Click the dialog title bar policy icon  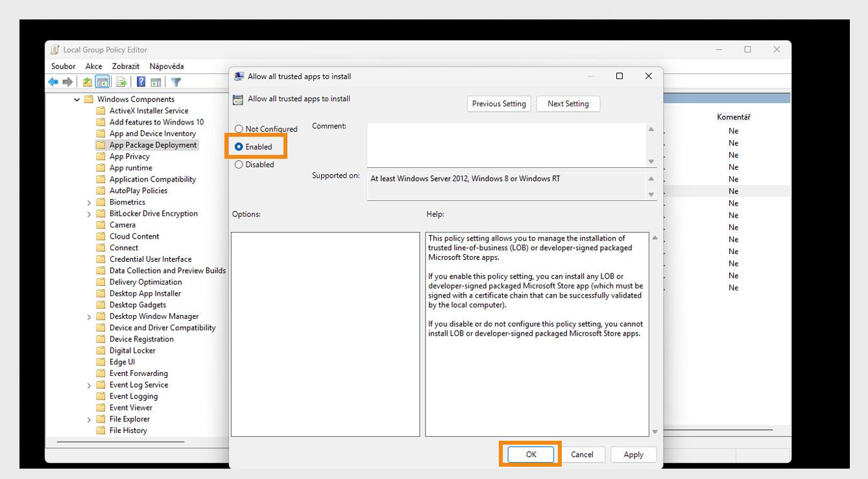click(x=239, y=76)
